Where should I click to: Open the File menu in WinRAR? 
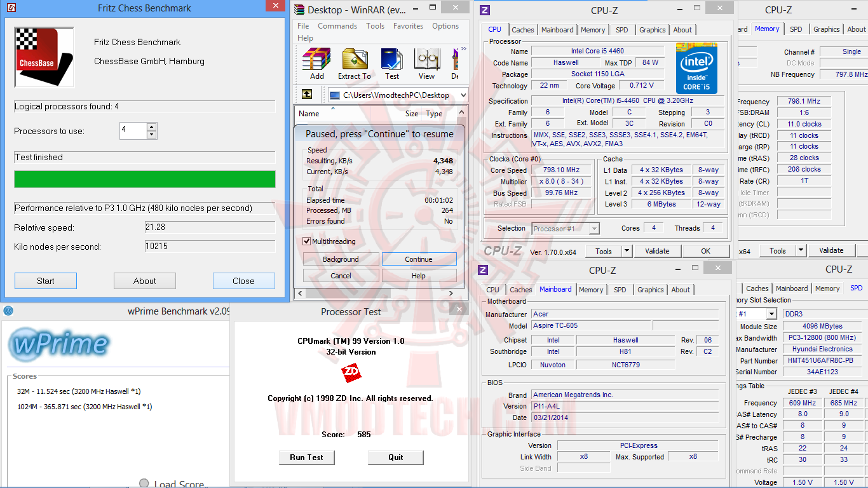pyautogui.click(x=303, y=26)
